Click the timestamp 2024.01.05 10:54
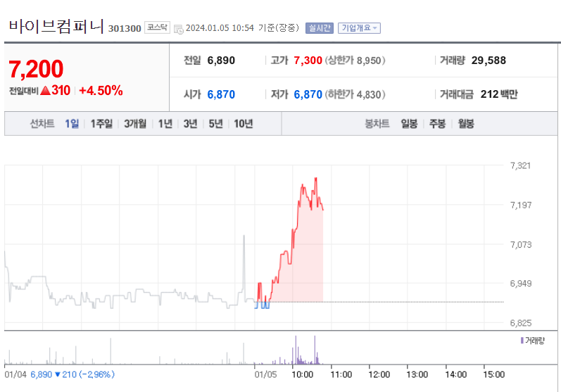The width and height of the screenshot is (561, 392). (220, 28)
